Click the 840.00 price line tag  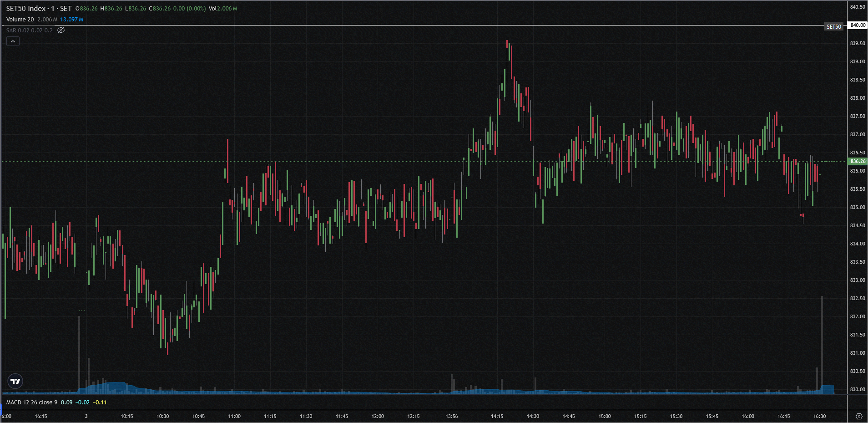(x=858, y=25)
